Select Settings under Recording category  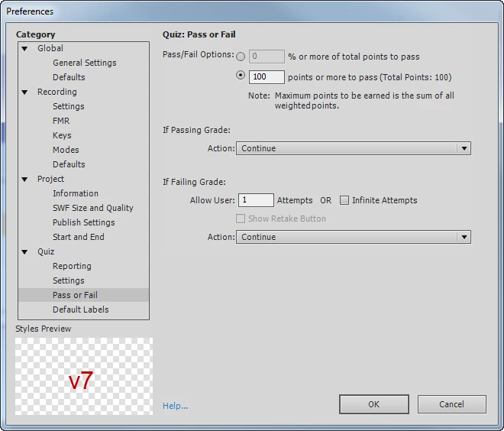[69, 106]
